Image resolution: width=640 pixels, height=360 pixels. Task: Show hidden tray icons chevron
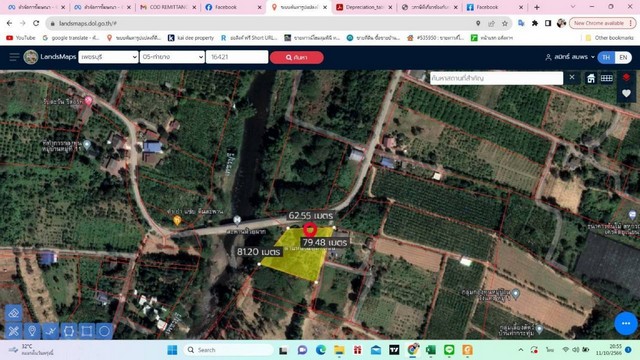click(521, 350)
